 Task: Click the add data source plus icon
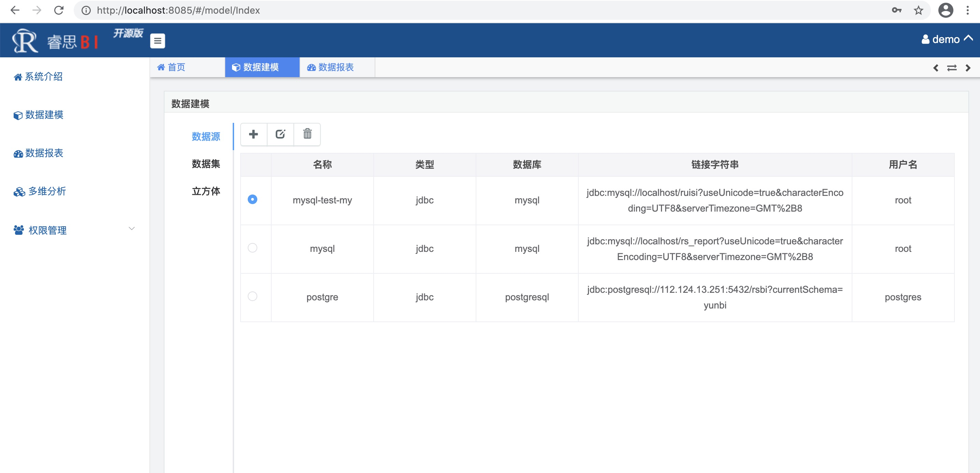[254, 134]
